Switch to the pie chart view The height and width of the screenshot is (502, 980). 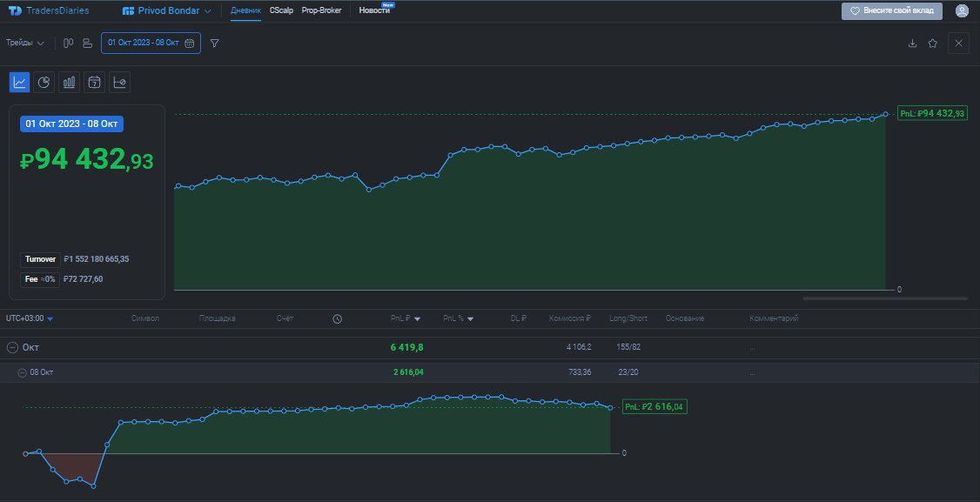click(44, 82)
